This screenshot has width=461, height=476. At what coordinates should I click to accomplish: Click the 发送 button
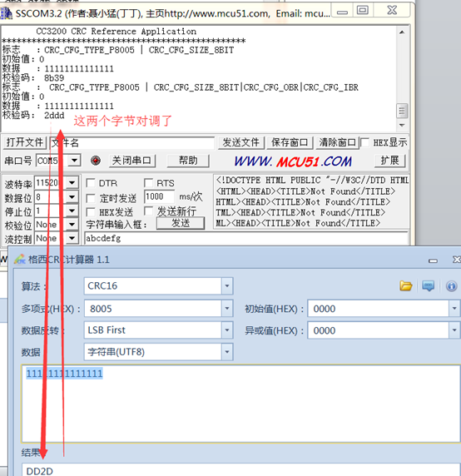click(181, 223)
